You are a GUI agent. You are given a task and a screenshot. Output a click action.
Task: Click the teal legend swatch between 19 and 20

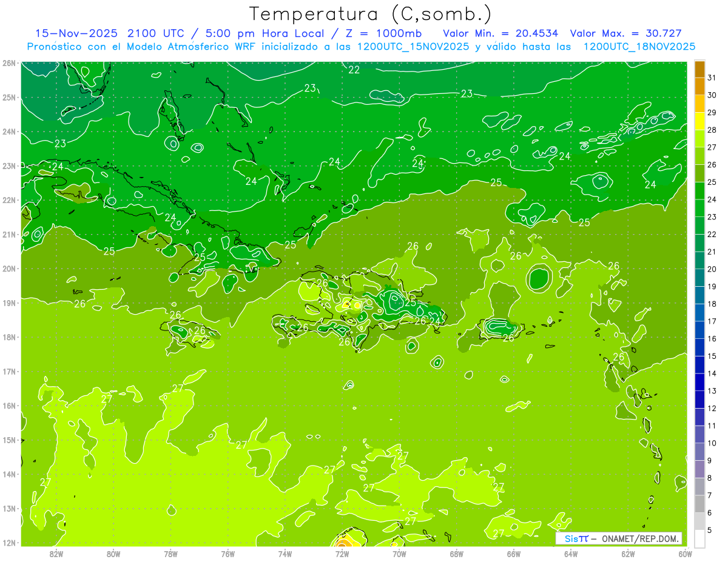tap(699, 278)
